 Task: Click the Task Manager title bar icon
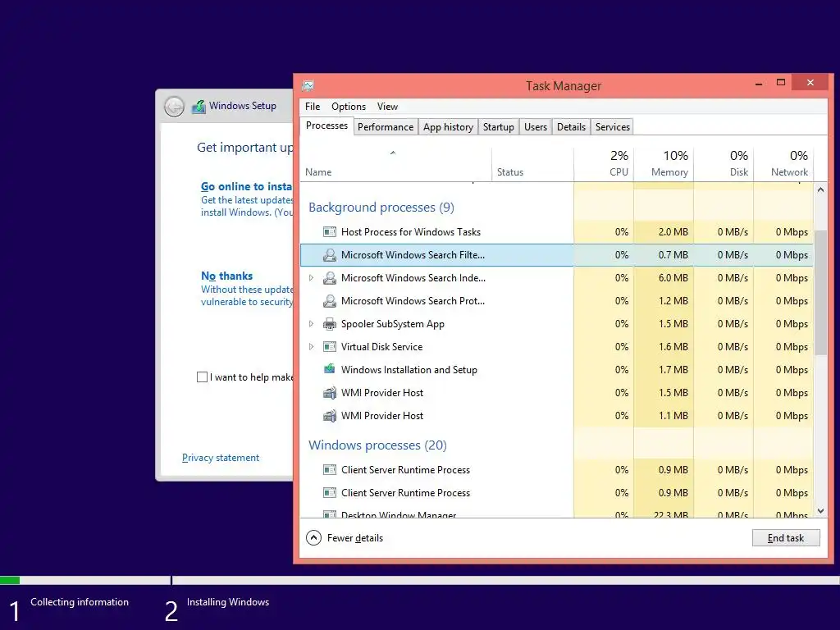(x=308, y=85)
